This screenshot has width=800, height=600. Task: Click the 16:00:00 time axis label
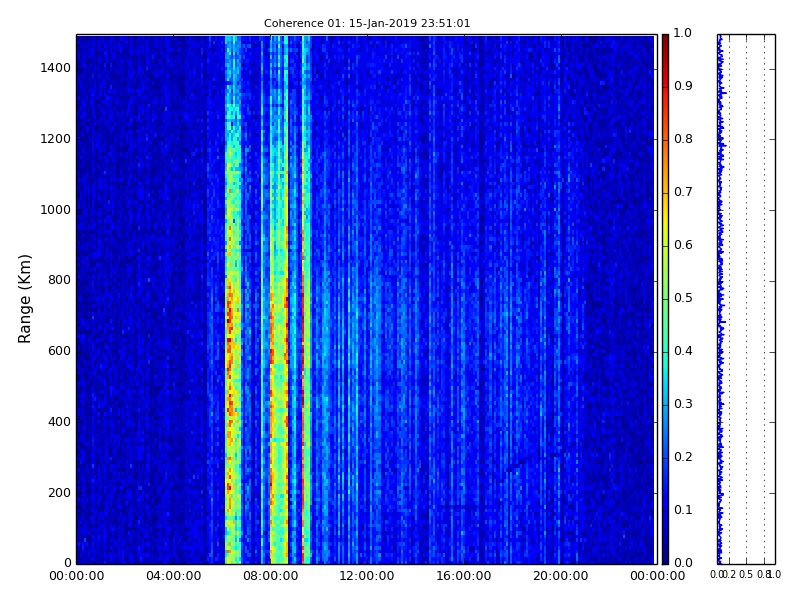[464, 576]
